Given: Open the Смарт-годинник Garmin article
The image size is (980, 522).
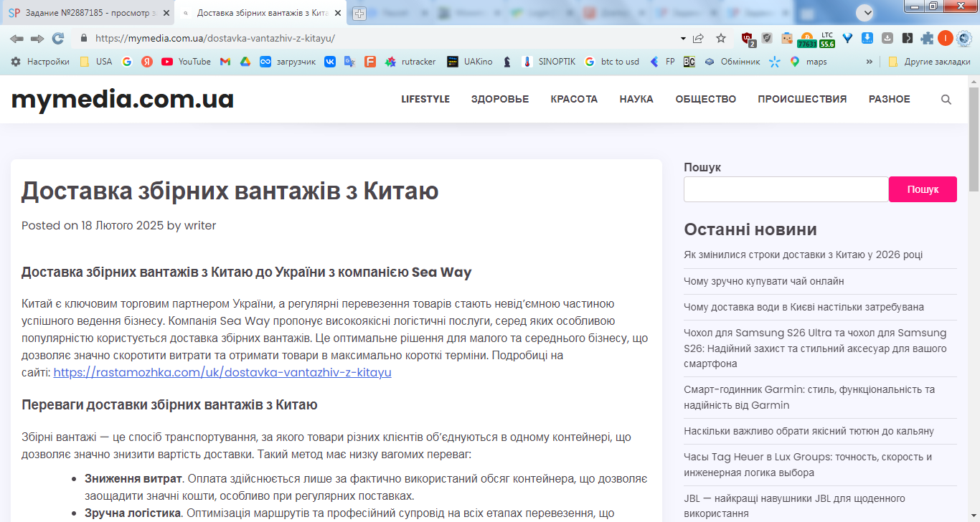Looking at the screenshot, I should tap(809, 397).
